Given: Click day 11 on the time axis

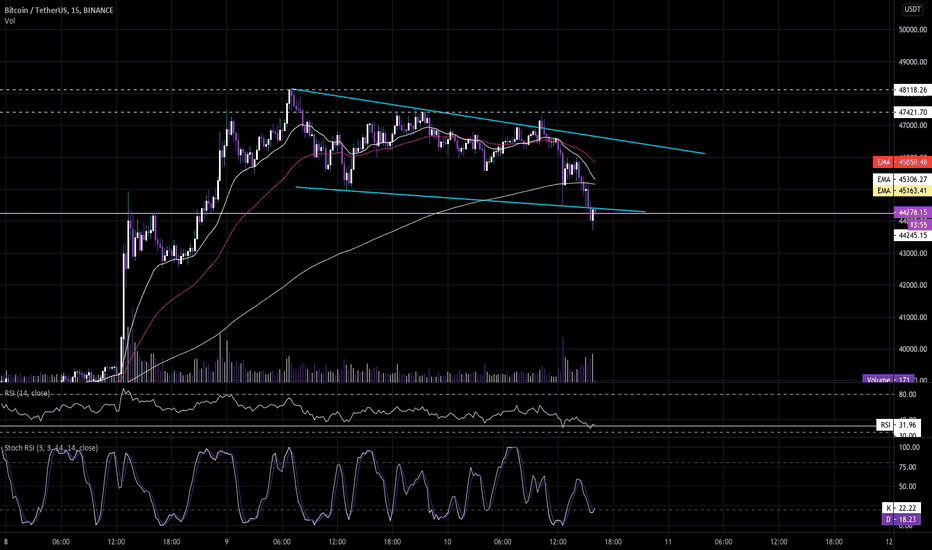Looking at the screenshot, I should click(668, 542).
